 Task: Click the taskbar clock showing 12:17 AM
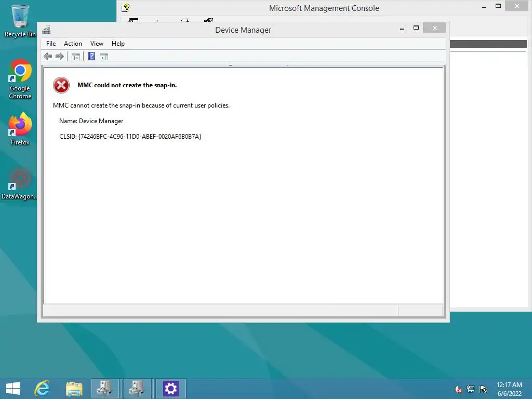[x=509, y=389]
